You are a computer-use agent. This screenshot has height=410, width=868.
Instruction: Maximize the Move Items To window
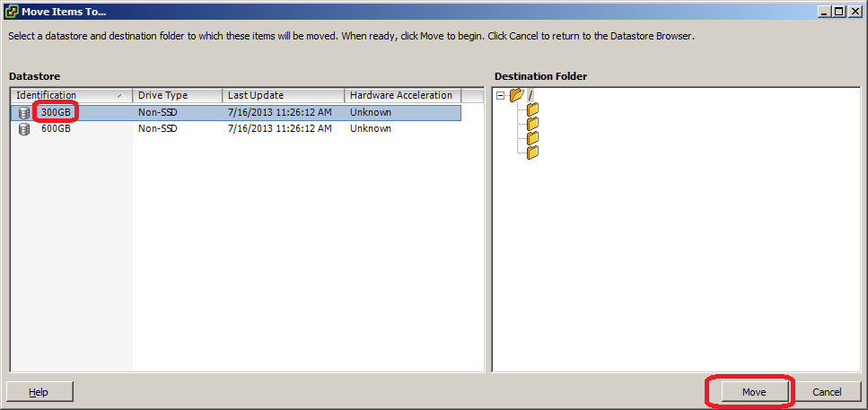pyautogui.click(x=839, y=11)
